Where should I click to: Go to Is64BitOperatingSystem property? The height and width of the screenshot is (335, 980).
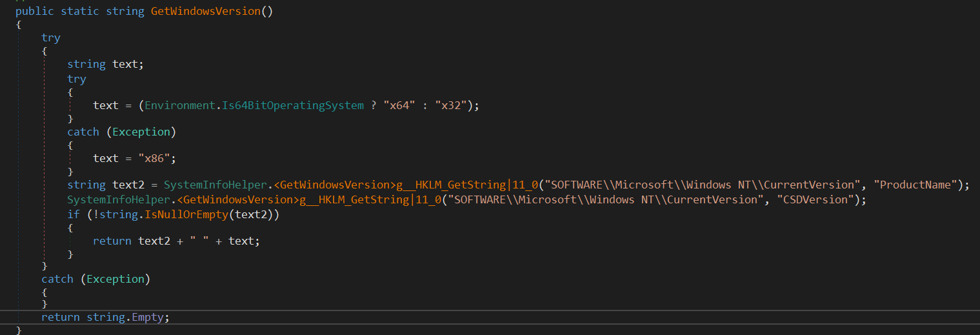pos(292,105)
